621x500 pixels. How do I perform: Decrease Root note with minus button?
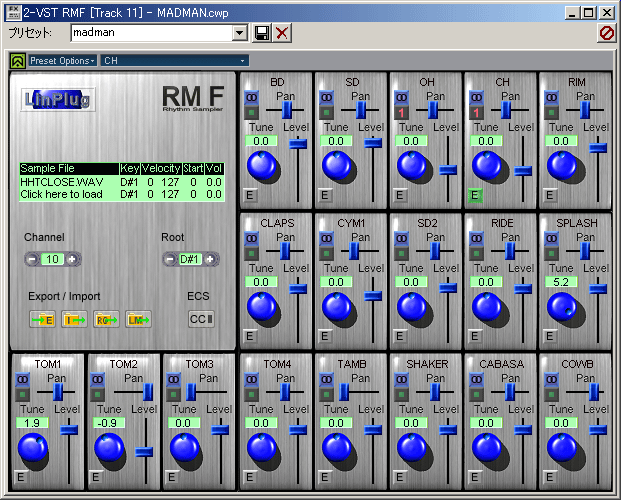click(170, 259)
